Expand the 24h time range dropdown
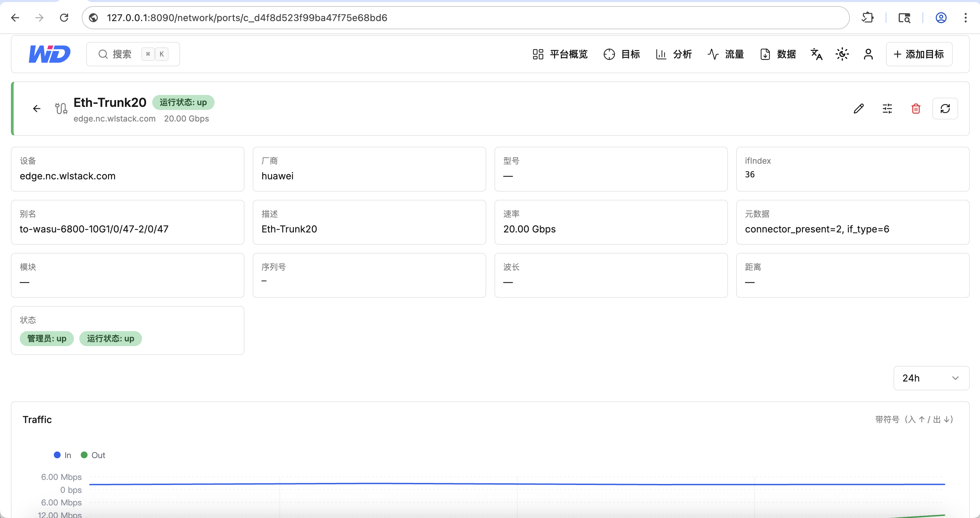The image size is (980, 518). tap(931, 378)
